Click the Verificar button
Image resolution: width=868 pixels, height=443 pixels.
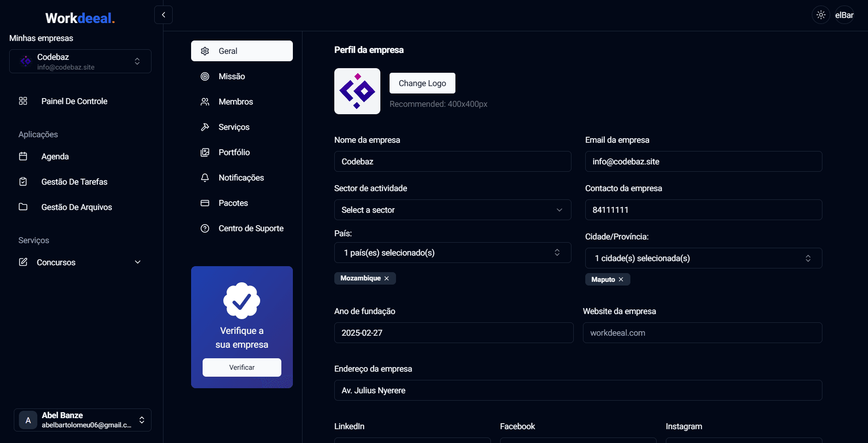[242, 367]
